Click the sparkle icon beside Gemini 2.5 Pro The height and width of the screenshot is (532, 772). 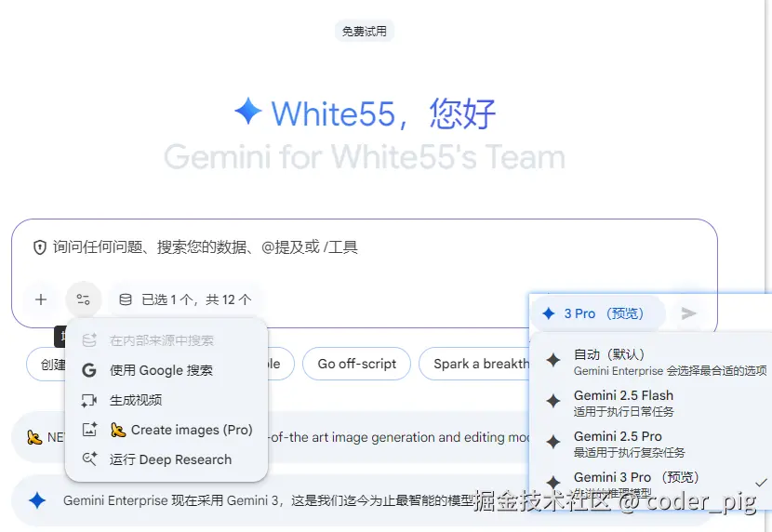(552, 442)
